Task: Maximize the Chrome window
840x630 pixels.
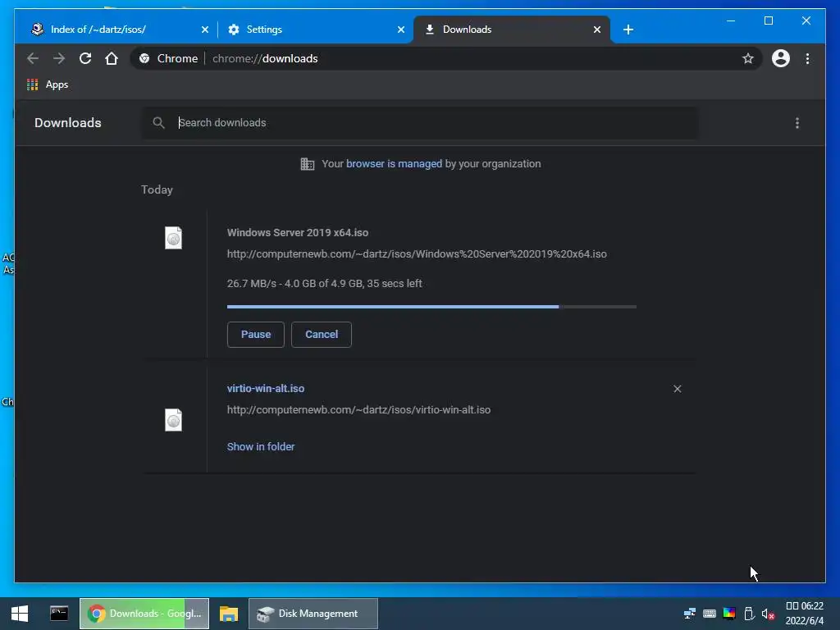Action: point(768,21)
